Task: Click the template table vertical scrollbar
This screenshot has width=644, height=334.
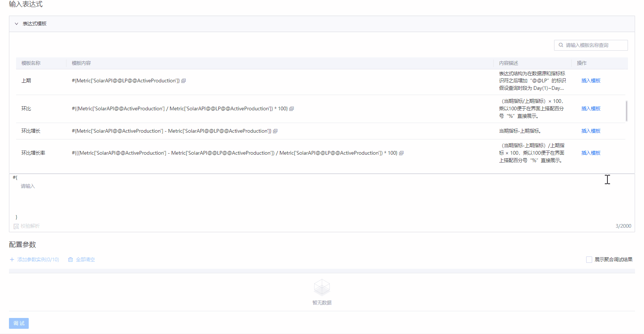Action: point(626,111)
